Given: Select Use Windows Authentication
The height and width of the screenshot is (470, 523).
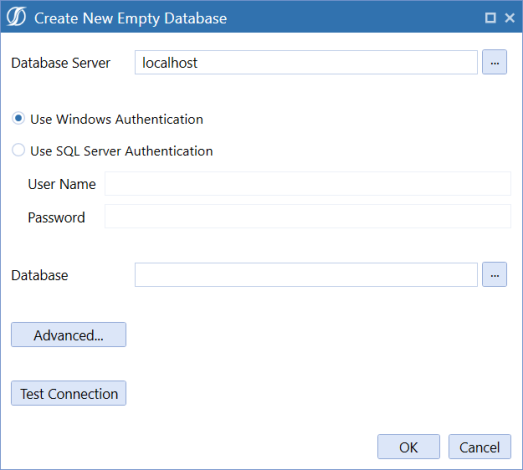Looking at the screenshot, I should pos(107,119).
